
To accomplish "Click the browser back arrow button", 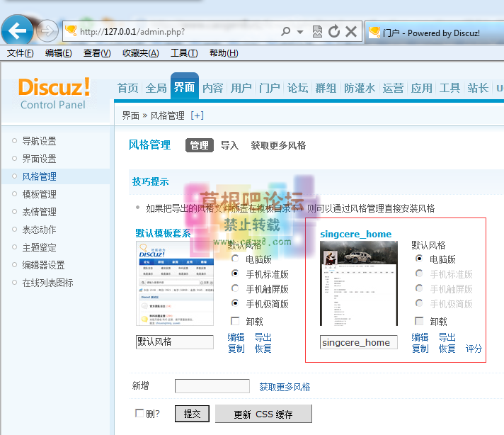I will (x=17, y=31).
